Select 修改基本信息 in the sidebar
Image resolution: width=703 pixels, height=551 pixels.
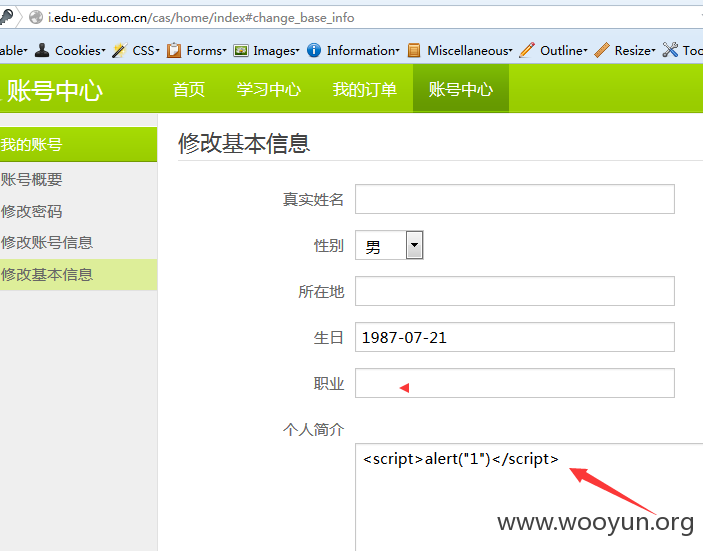point(78,274)
